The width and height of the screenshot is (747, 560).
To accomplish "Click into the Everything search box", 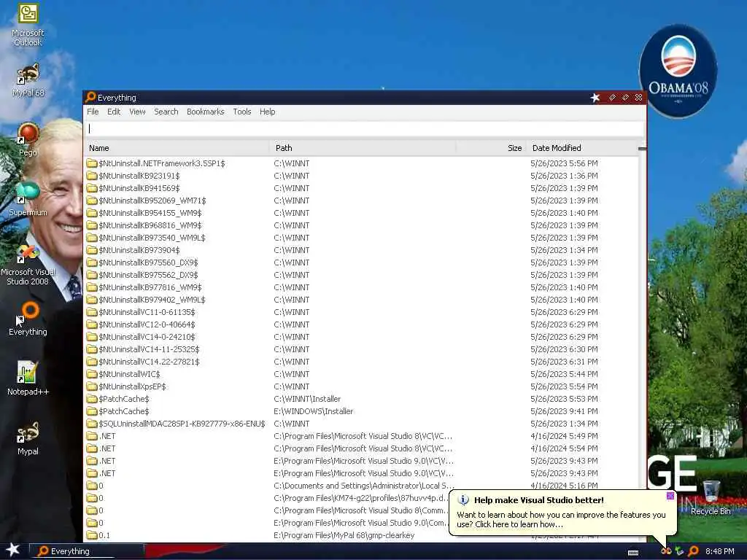I will tap(365, 128).
